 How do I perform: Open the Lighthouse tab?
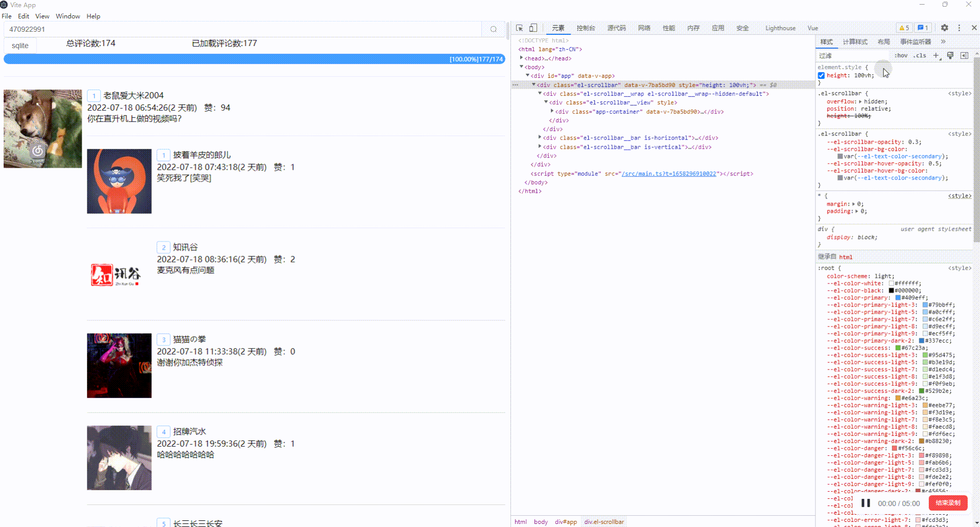tap(781, 28)
